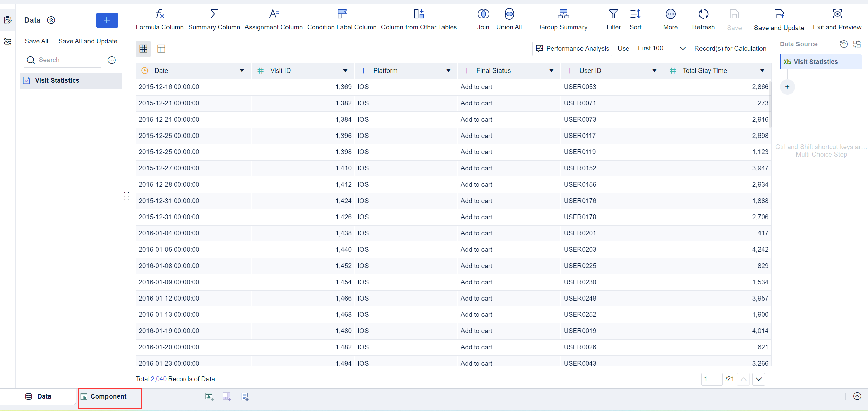Image resolution: width=868 pixels, height=411 pixels.
Task: Click the Visit ID 1,382 cell
Action: point(303,103)
